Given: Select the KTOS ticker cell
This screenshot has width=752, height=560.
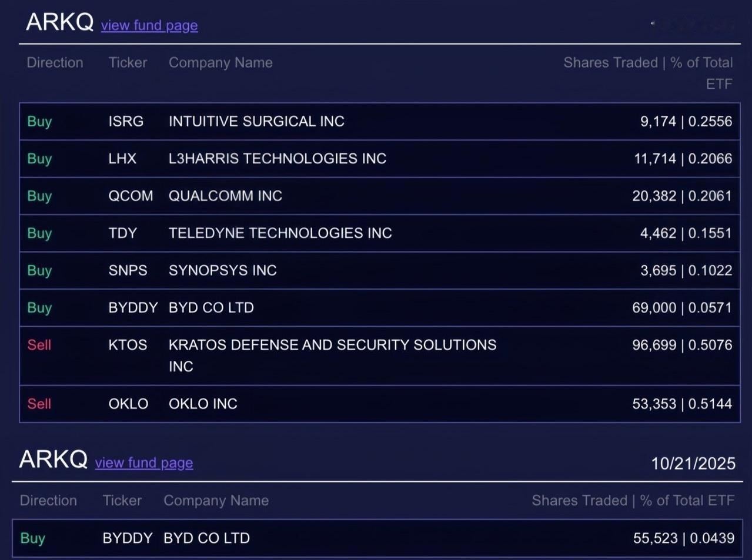Looking at the screenshot, I should [x=128, y=345].
